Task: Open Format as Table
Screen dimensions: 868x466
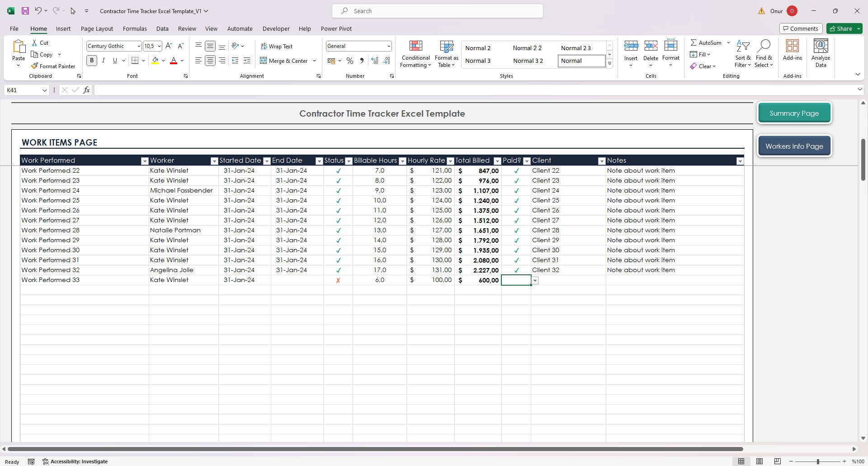Action: [446, 53]
